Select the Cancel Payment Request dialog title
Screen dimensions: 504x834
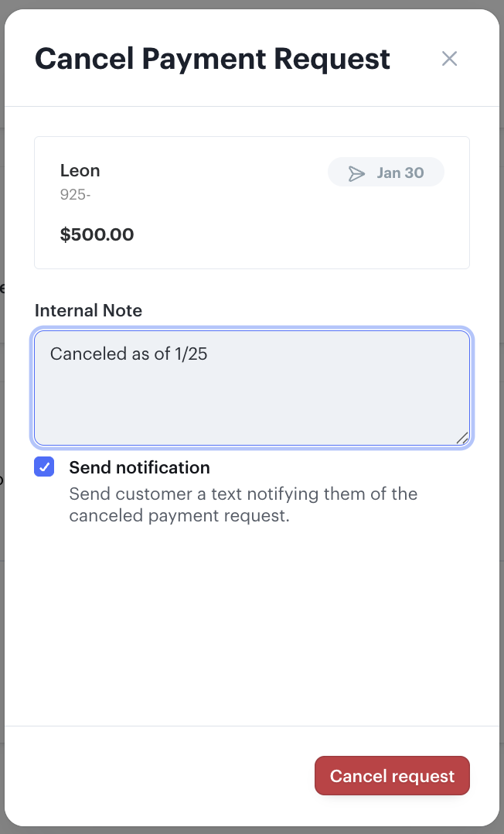[212, 58]
